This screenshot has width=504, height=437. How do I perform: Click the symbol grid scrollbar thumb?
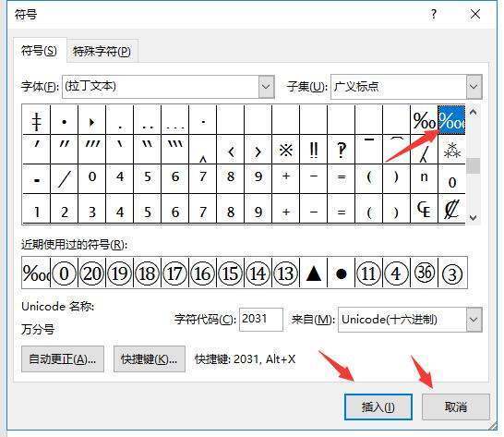pyautogui.click(x=473, y=165)
